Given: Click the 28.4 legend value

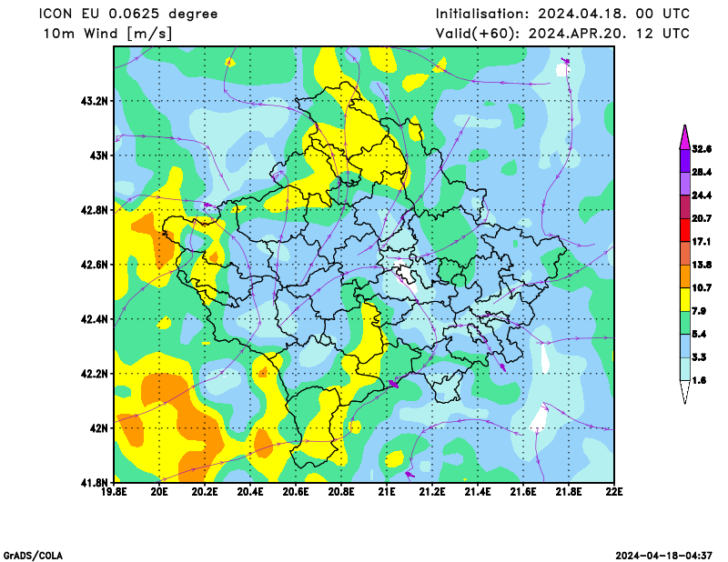Looking at the screenshot, I should [702, 172].
